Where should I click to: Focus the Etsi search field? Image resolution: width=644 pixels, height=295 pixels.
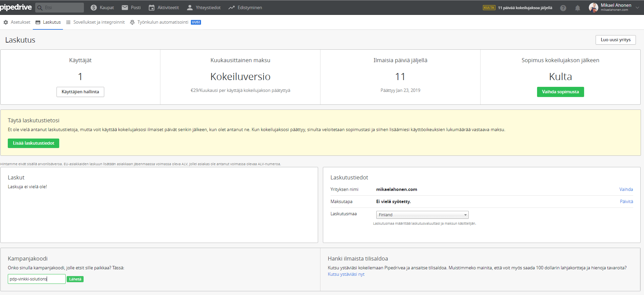pyautogui.click(x=60, y=7)
